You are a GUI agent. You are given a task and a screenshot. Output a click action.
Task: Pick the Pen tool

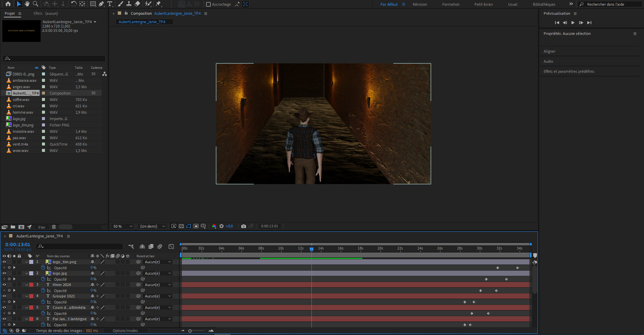101,4
